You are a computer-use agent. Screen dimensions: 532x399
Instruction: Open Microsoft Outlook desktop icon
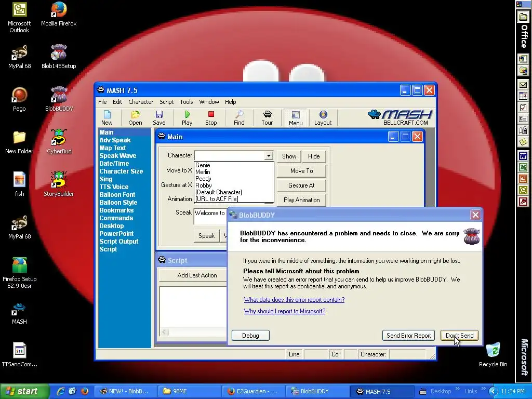point(19,18)
